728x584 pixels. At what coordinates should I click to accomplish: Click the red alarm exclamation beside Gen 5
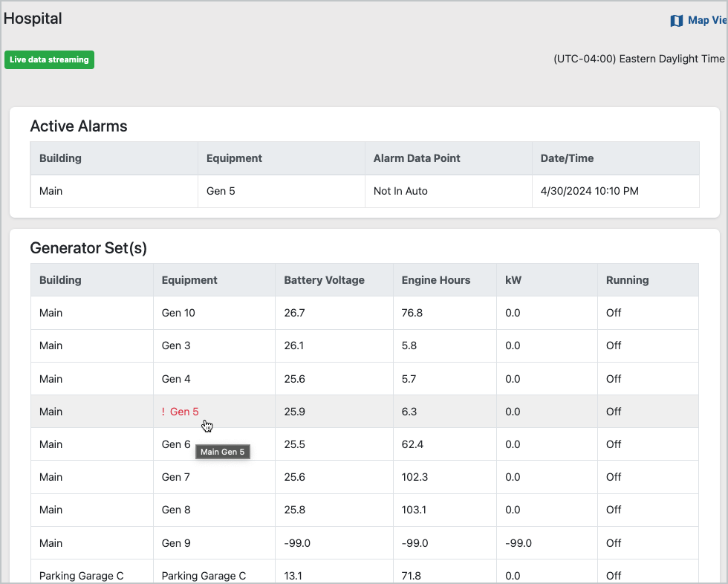coord(163,412)
